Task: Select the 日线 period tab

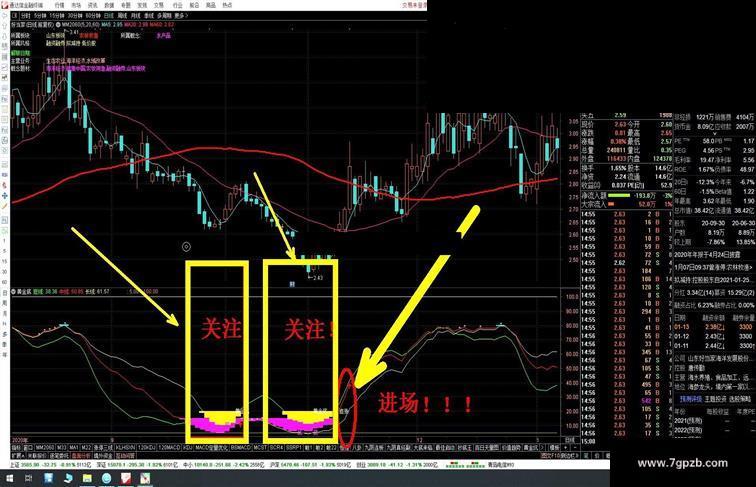Action: click(x=108, y=15)
